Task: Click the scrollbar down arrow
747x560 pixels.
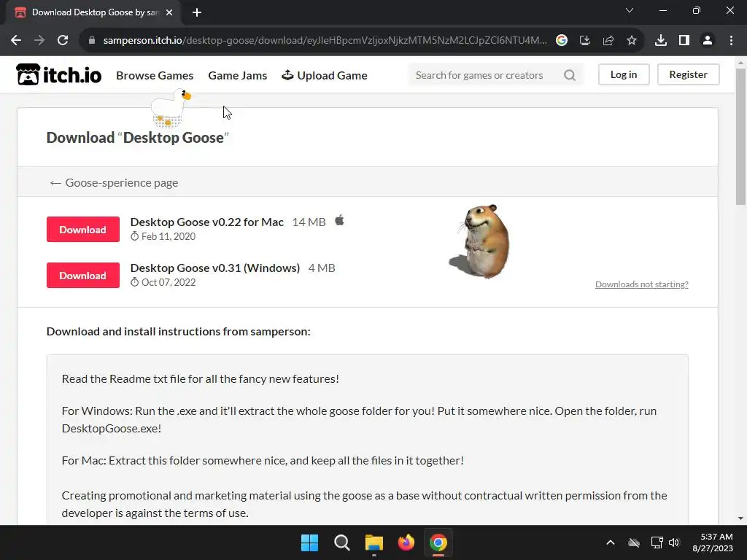Action: click(740, 518)
